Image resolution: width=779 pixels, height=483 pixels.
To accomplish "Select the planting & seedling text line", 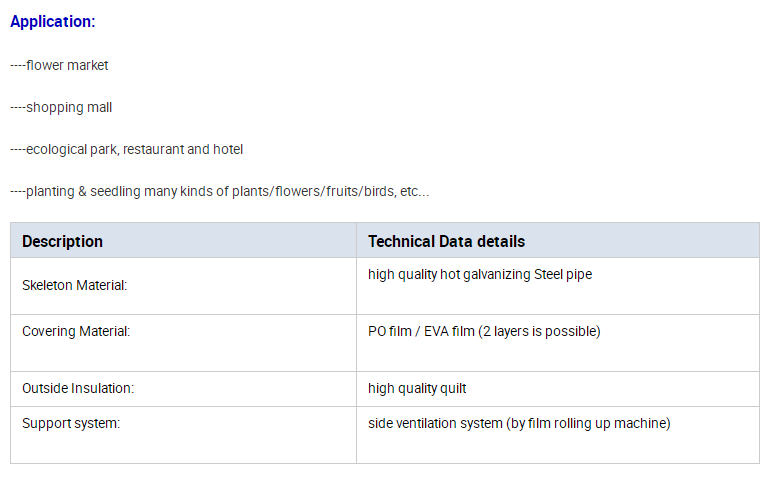I will pyautogui.click(x=220, y=191).
